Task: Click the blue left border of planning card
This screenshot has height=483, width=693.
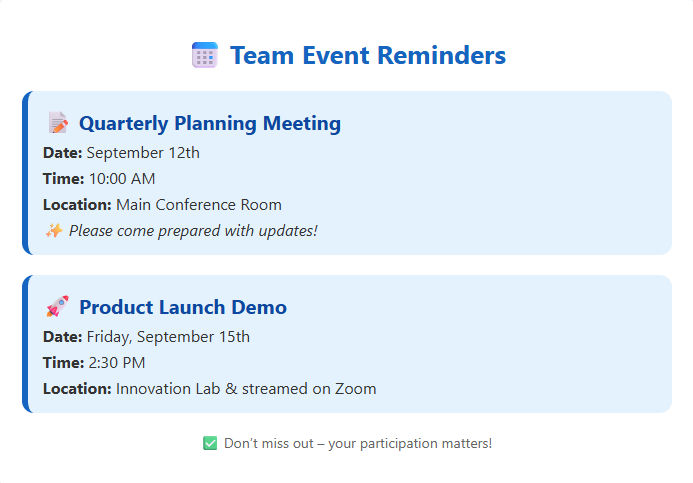Action: click(25, 173)
